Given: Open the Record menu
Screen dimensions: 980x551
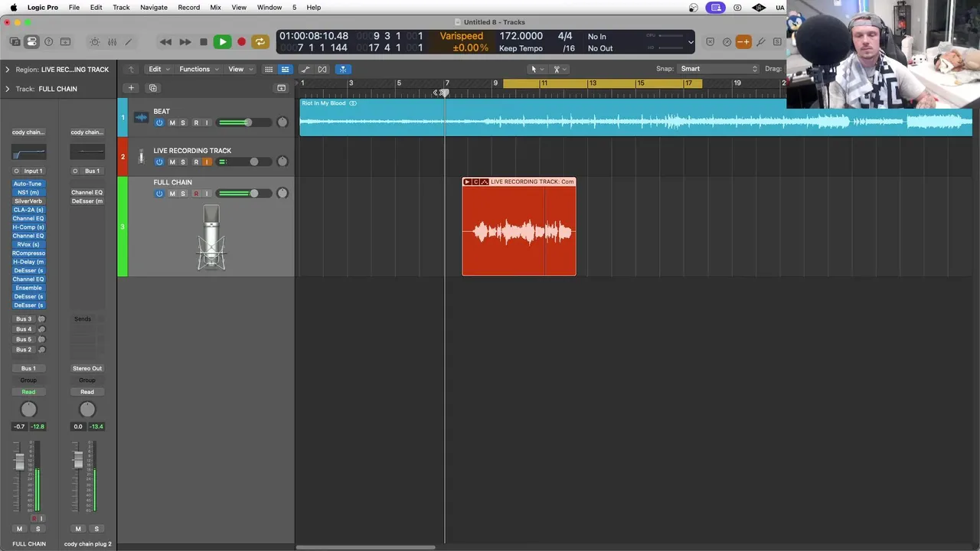Looking at the screenshot, I should click(189, 8).
